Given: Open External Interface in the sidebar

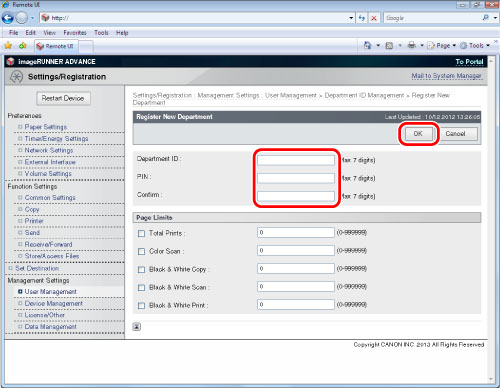Looking at the screenshot, I should (50, 162).
